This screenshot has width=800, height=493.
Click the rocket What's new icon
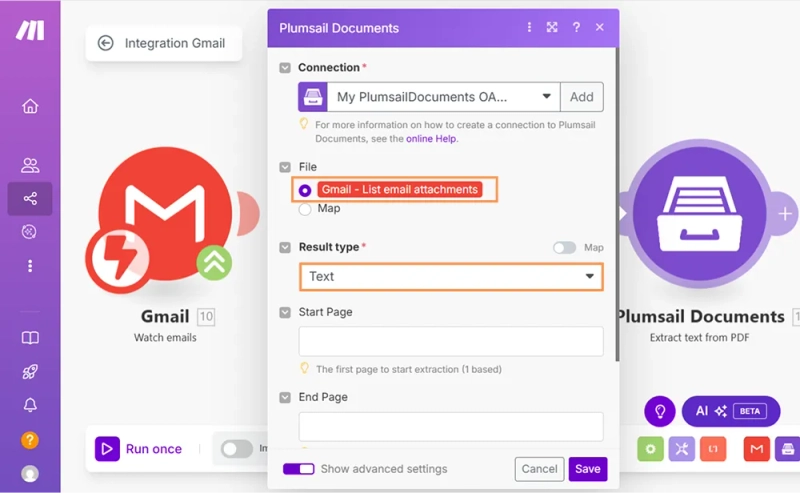click(30, 372)
